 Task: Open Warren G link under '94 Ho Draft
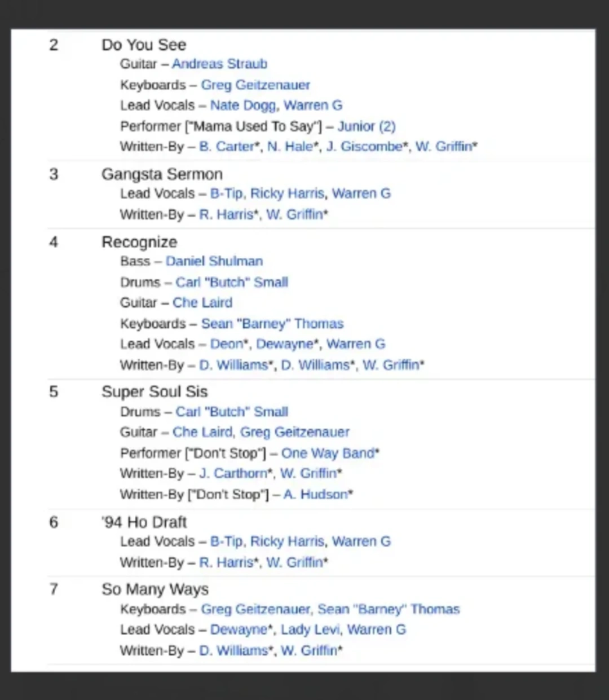pos(361,541)
